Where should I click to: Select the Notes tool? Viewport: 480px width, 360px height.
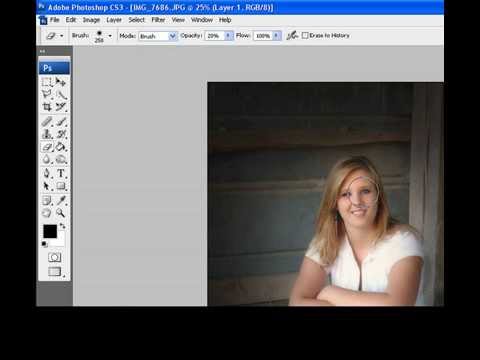(47, 200)
